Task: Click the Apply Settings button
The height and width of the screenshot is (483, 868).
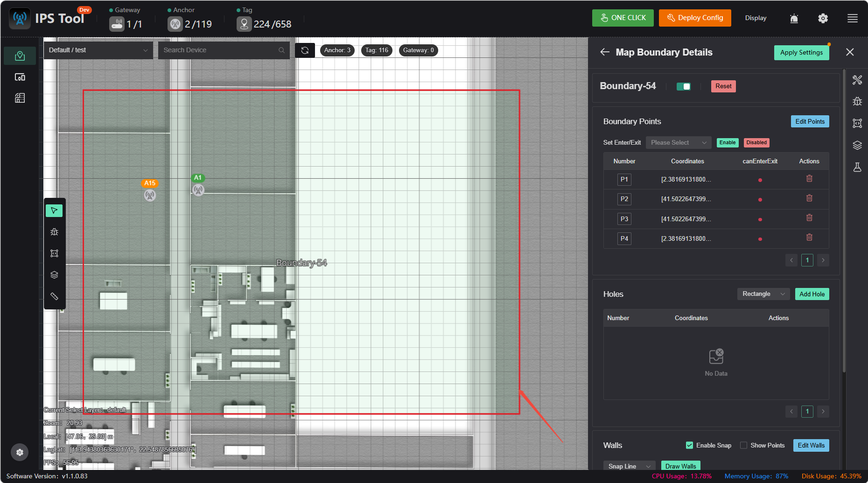Action: pyautogui.click(x=801, y=52)
